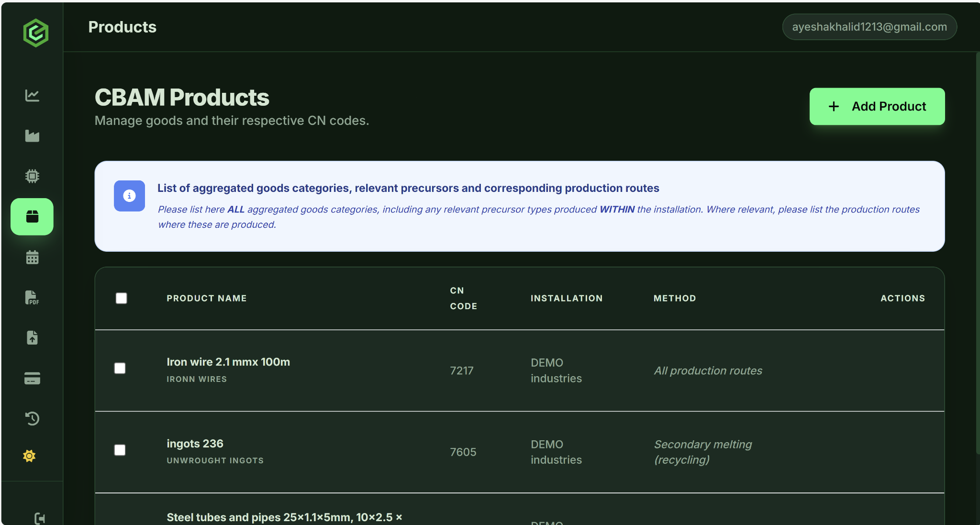The height and width of the screenshot is (525, 980).
Task: Toggle light theme with the sun icon
Action: pos(29,456)
